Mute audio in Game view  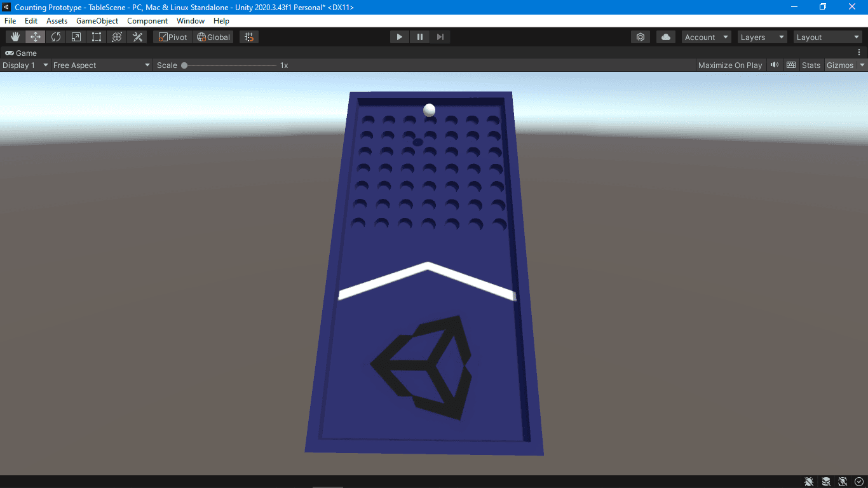[774, 65]
